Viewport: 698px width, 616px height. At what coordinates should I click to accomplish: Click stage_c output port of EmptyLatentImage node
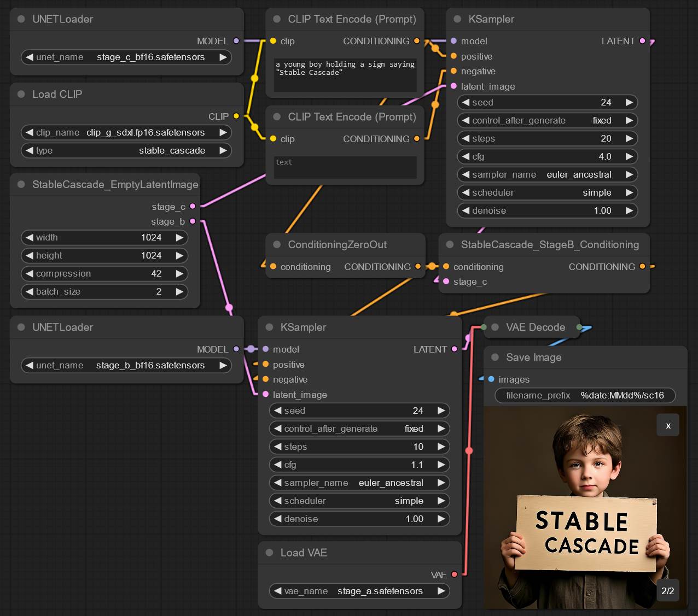(x=193, y=206)
